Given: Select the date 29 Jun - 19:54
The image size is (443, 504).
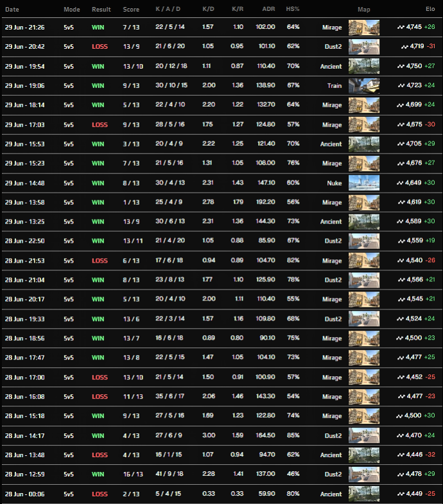Looking at the screenshot, I should 25,67.
